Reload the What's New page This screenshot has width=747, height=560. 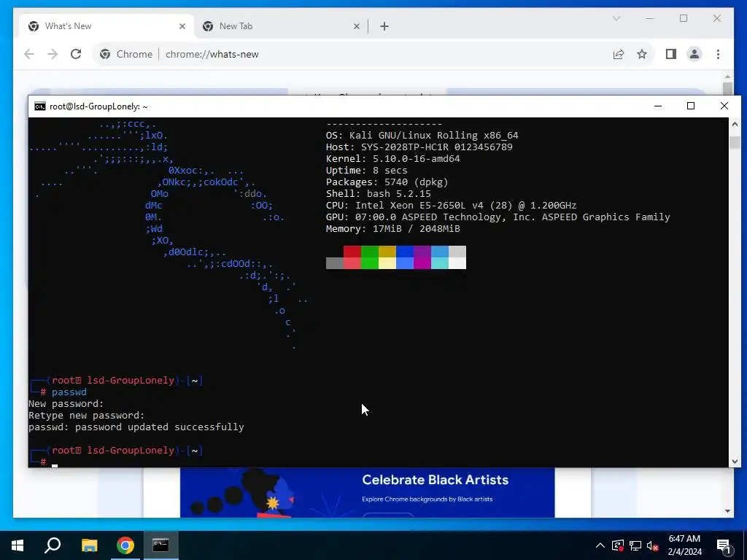pyautogui.click(x=76, y=54)
